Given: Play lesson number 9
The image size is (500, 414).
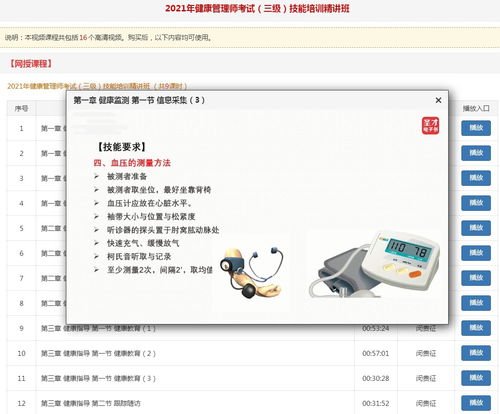Looking at the screenshot, I should coord(476,328).
